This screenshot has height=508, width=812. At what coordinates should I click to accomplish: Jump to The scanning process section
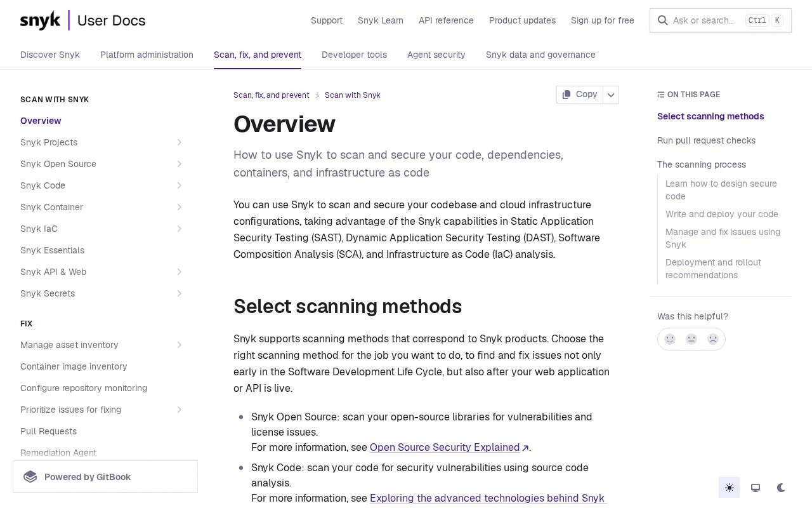pos(702,164)
